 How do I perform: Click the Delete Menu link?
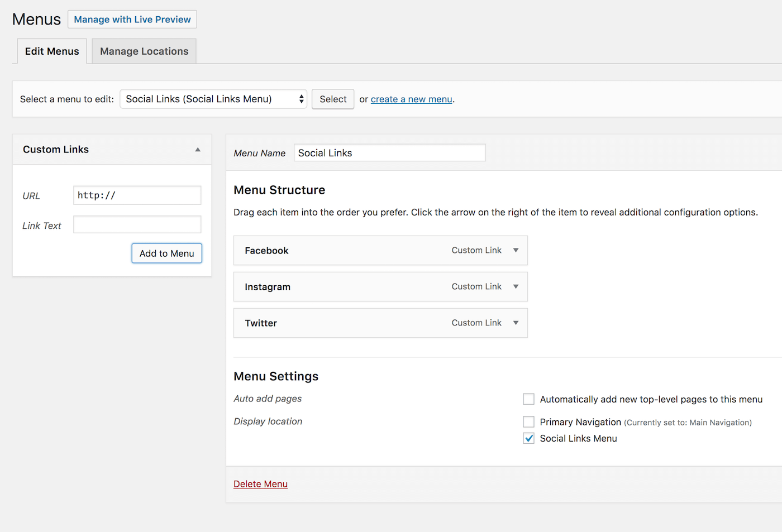click(260, 484)
